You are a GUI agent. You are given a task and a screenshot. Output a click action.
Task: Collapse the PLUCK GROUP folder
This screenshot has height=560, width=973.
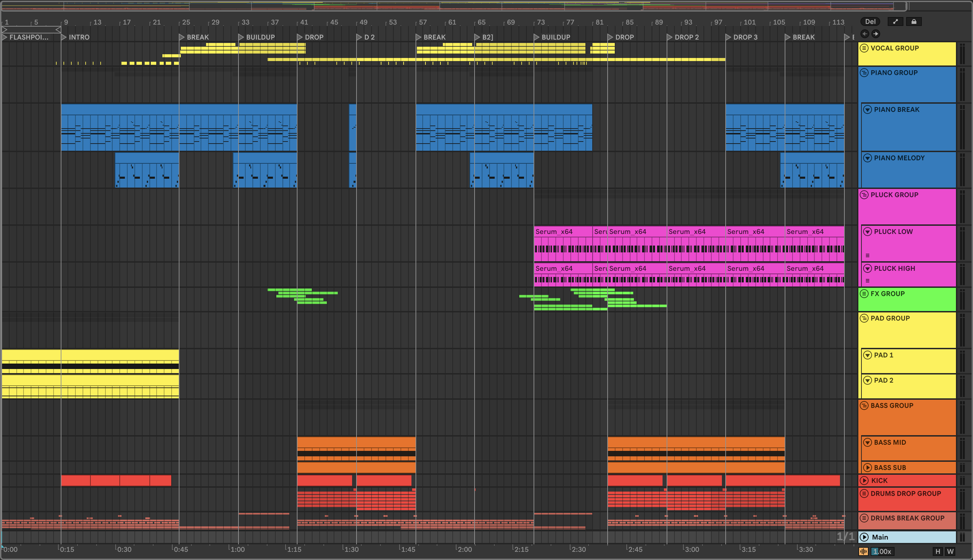pos(864,195)
